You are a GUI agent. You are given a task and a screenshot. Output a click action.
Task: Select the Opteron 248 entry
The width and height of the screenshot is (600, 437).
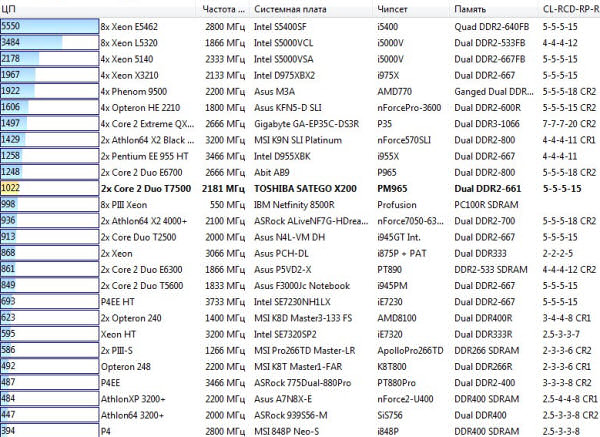(126, 367)
